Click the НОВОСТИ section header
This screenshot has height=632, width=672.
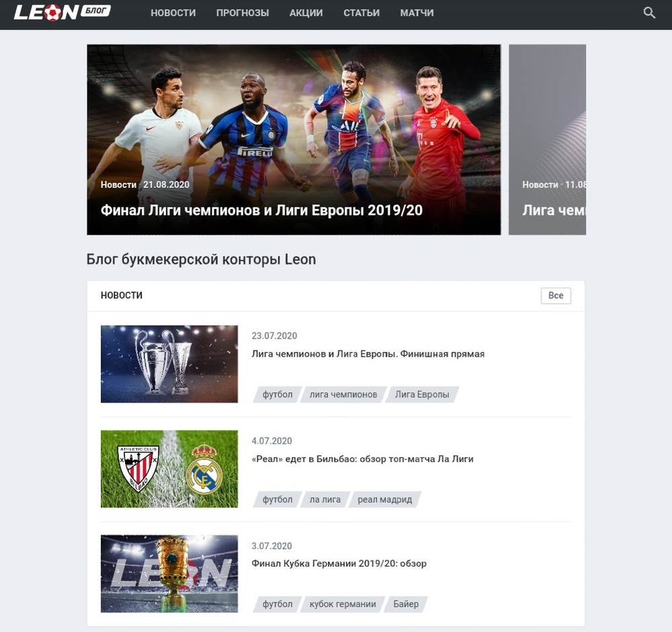click(122, 296)
